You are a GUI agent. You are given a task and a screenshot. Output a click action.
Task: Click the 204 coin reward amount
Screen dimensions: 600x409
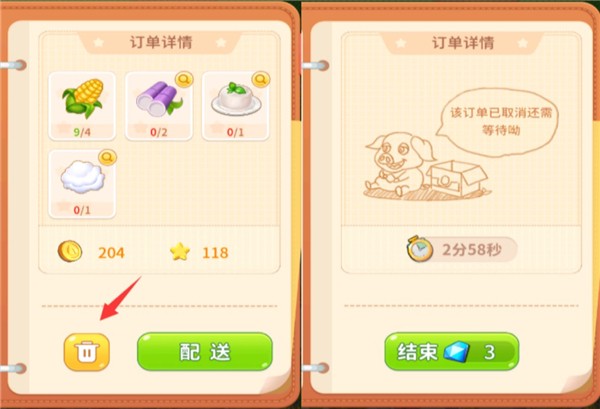point(111,253)
